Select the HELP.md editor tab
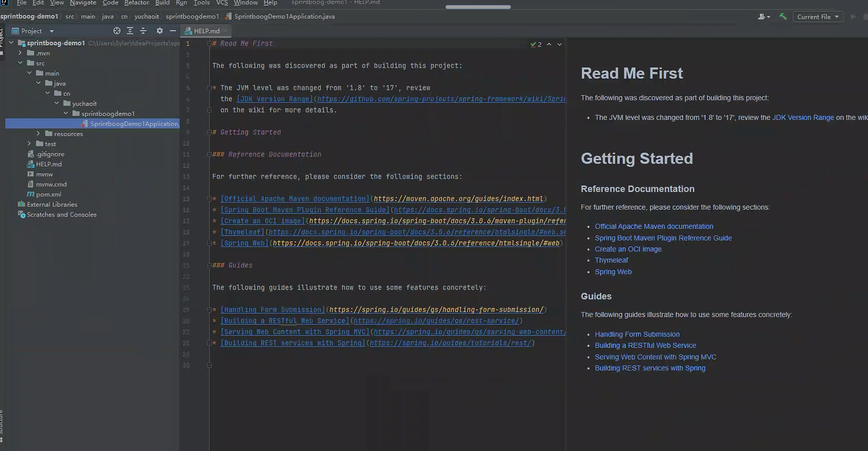Image resolution: width=868 pixels, height=451 pixels. pos(206,31)
